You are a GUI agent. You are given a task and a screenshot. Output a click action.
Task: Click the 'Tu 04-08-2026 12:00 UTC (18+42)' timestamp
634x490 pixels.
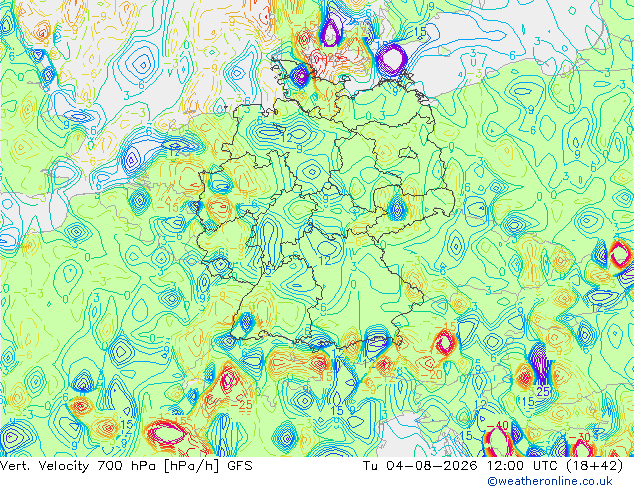click(x=492, y=466)
